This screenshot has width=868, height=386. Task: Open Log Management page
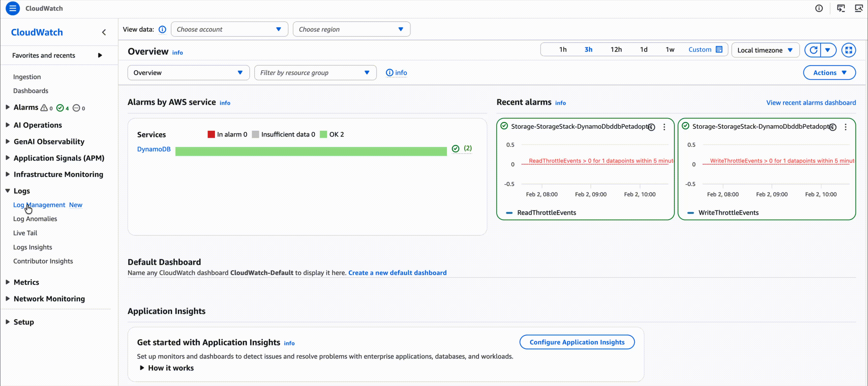[39, 205]
